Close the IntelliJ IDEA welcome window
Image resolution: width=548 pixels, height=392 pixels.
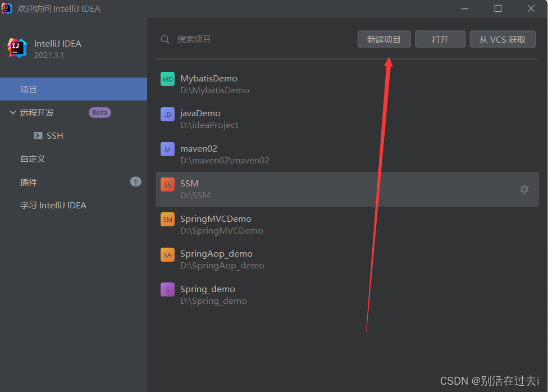(x=531, y=8)
